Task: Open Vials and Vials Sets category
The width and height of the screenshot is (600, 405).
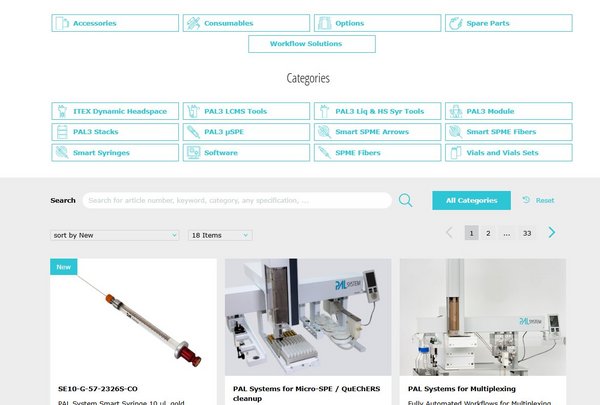Action: coord(509,152)
